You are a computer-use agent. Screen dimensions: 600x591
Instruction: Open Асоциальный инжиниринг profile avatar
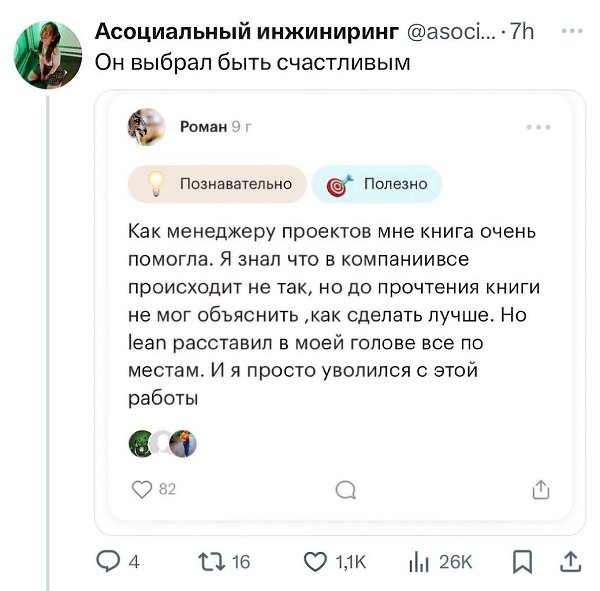[x=48, y=55]
